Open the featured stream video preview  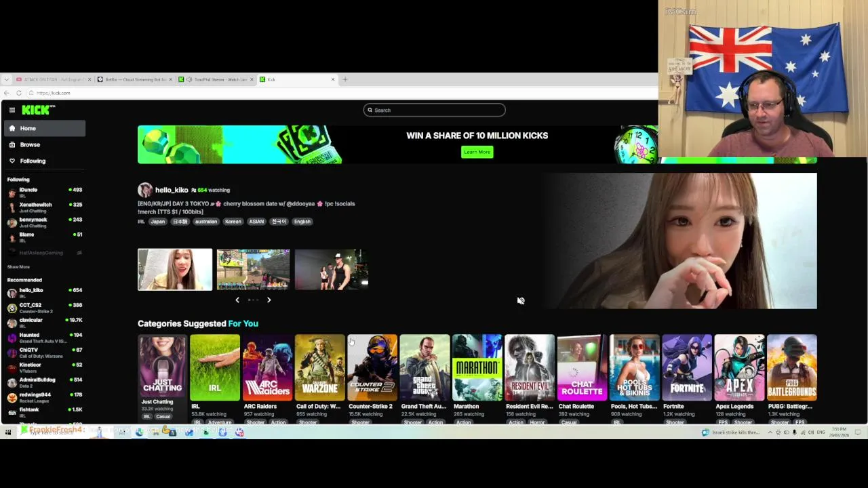(679, 241)
